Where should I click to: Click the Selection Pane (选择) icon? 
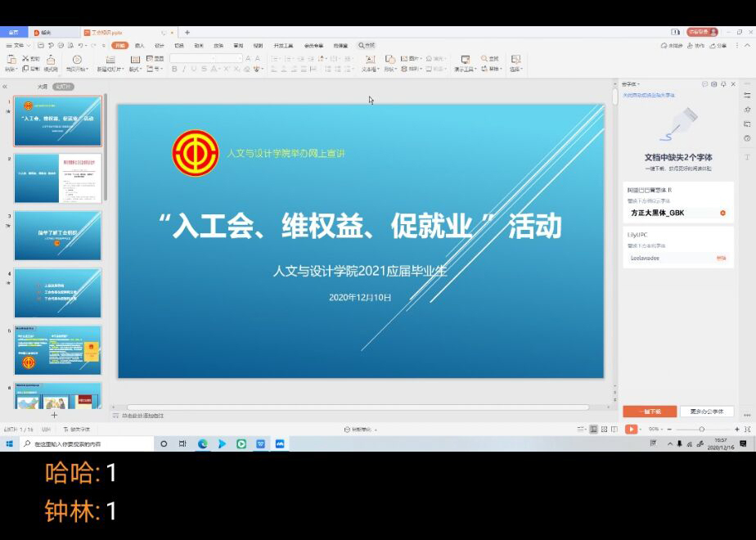pos(515,59)
